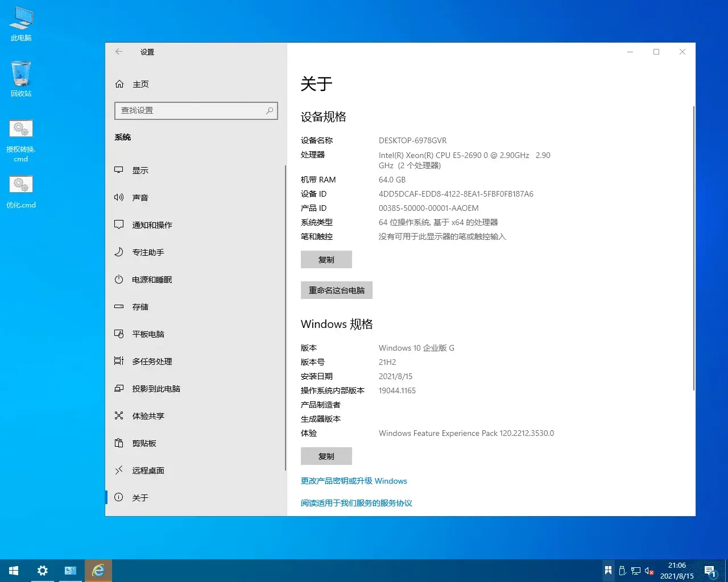Select the 回收站 recycle bin icon
The width and height of the screenshot is (728, 582).
[21, 79]
